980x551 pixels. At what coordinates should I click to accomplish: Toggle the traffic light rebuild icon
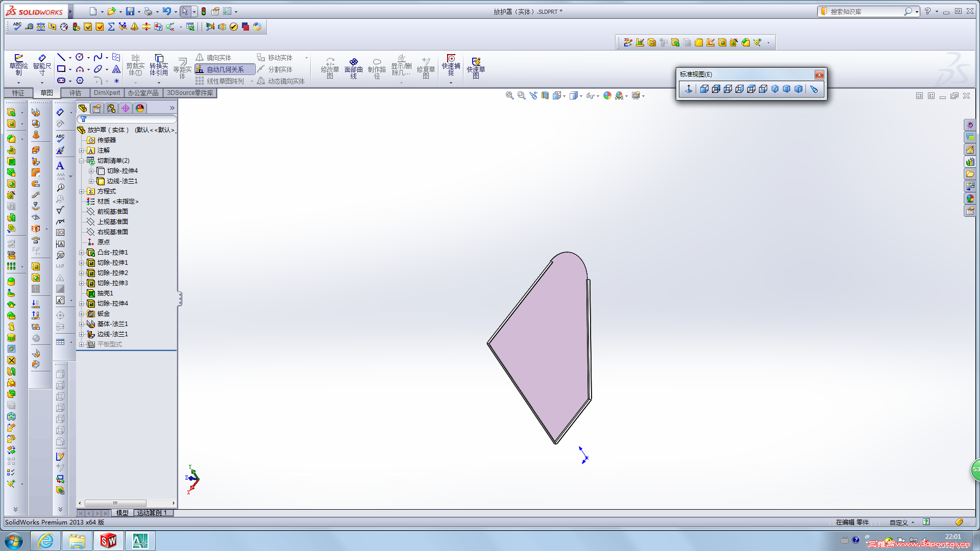204,11
